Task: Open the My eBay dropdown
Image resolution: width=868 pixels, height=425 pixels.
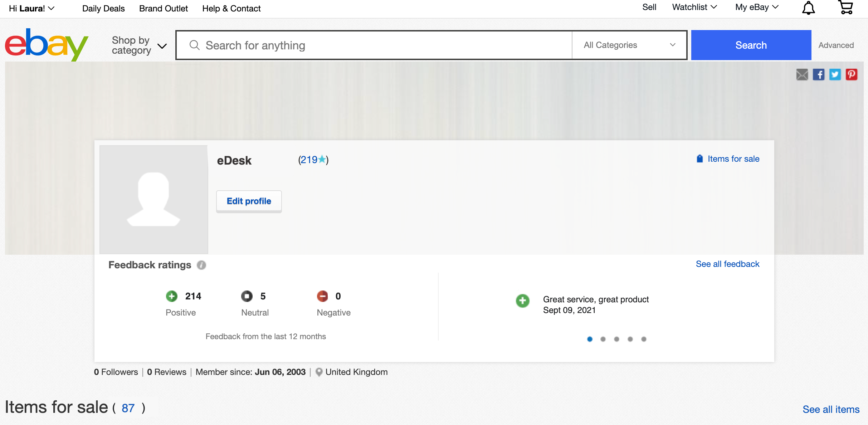Action: point(757,7)
